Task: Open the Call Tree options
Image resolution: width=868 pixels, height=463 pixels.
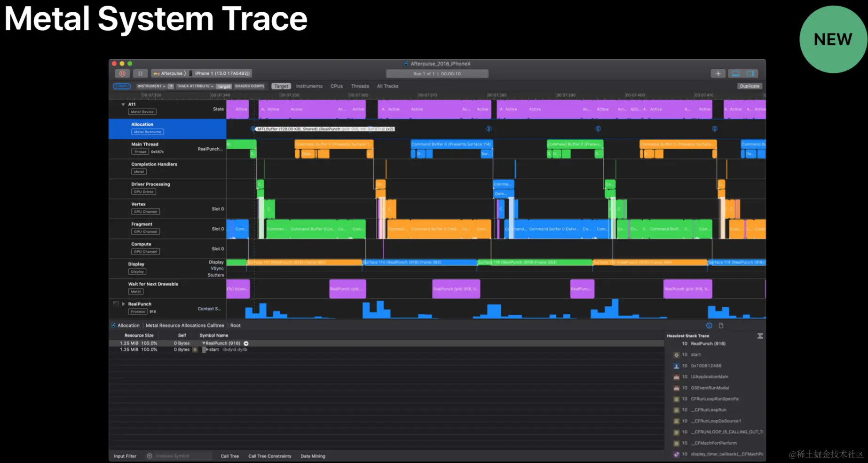Action: (230, 456)
